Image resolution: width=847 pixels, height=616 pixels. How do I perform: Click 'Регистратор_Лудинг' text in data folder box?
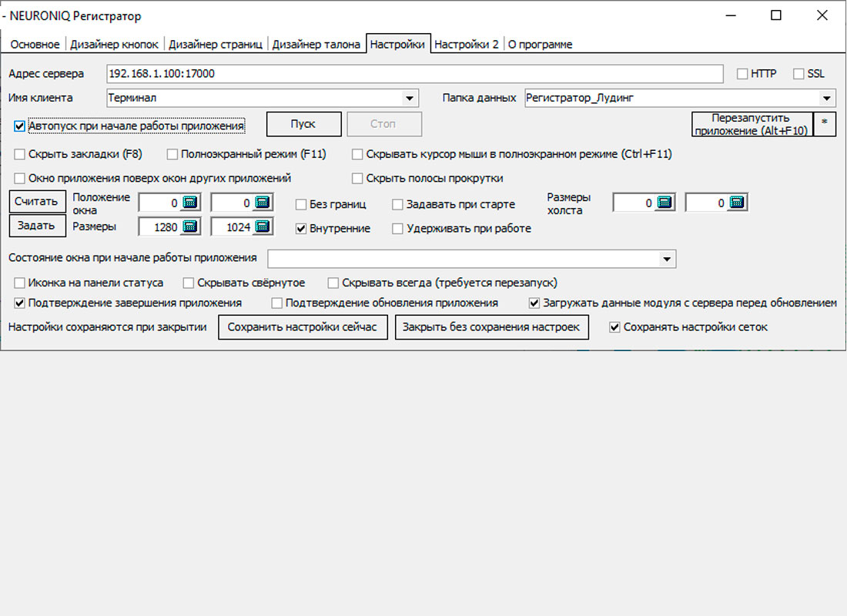pos(580,98)
